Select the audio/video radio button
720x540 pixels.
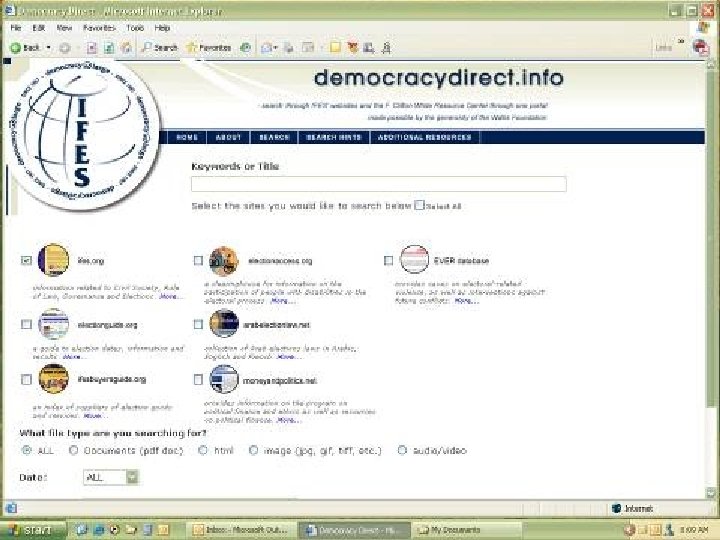(x=402, y=450)
